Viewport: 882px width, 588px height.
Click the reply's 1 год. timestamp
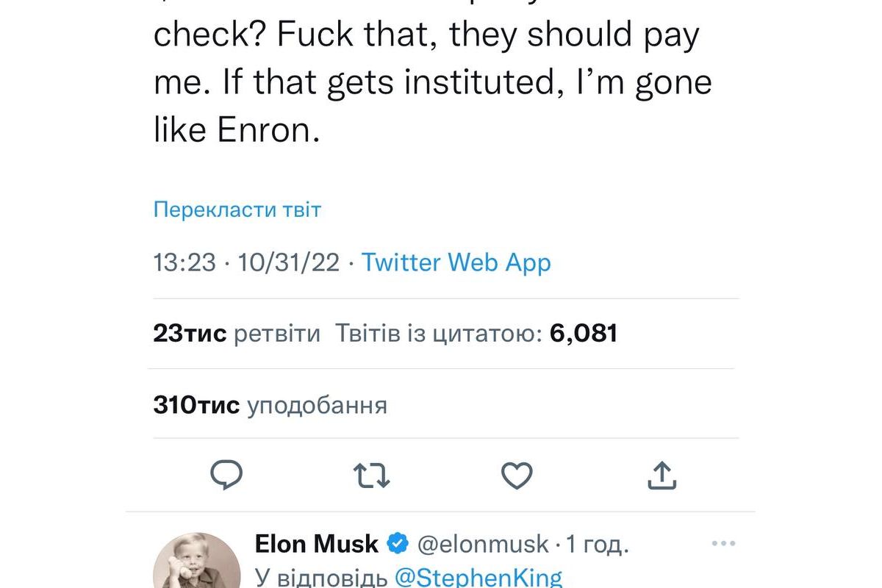coord(597,544)
